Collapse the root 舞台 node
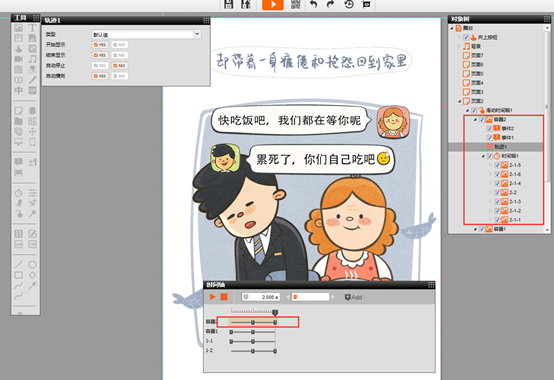 coord(452,28)
